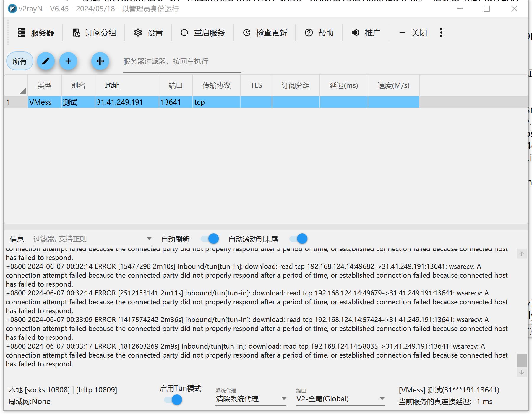Click the table corner select-all triangle
The image size is (532, 414).
click(23, 91)
